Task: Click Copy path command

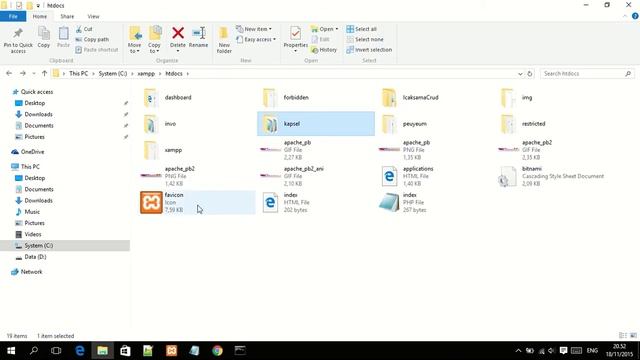Action: (x=92, y=40)
